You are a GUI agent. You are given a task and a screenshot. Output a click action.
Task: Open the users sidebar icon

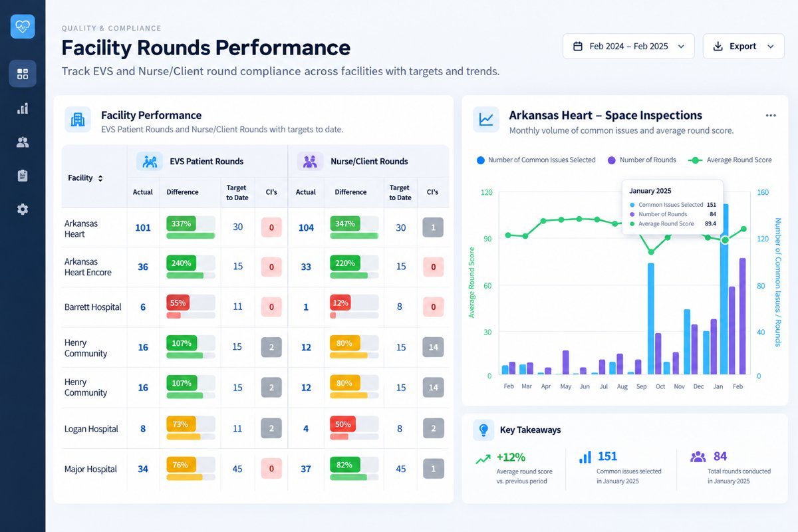(x=23, y=142)
